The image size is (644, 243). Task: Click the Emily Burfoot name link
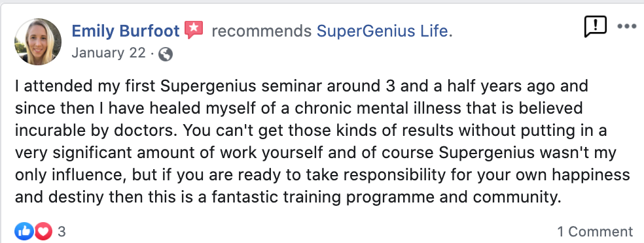pos(126,31)
